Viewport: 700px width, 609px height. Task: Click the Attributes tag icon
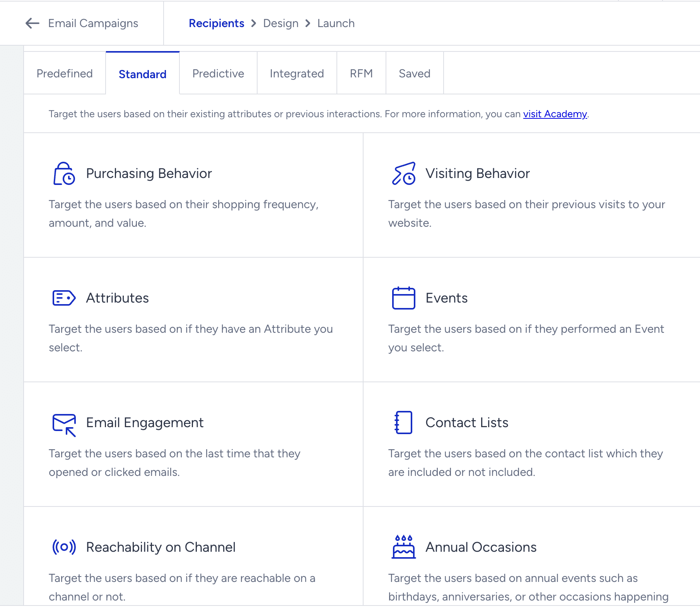(x=63, y=298)
